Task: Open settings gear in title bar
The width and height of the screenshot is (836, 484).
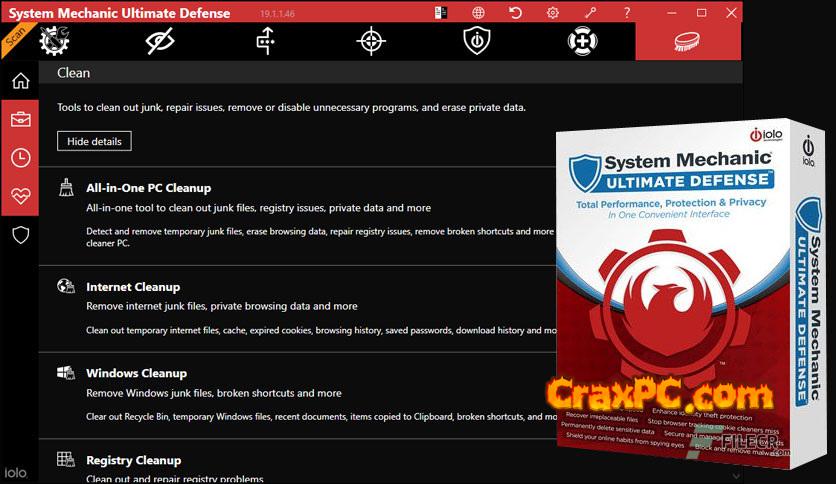Action: point(553,13)
